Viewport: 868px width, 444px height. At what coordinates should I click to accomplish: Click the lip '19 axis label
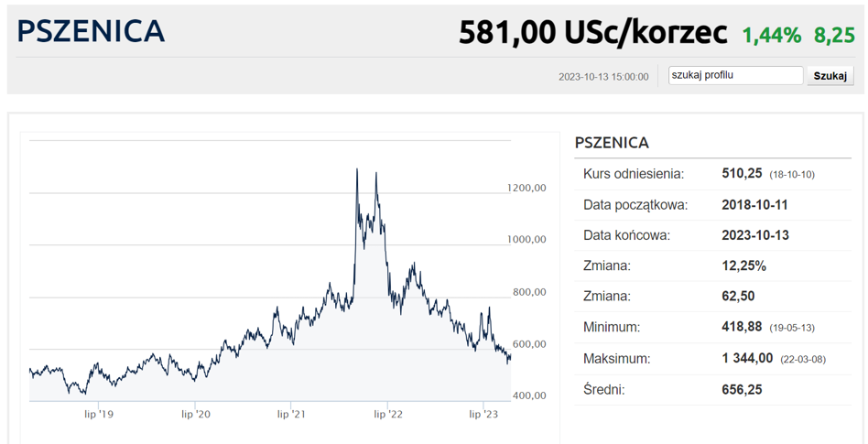[98, 415]
